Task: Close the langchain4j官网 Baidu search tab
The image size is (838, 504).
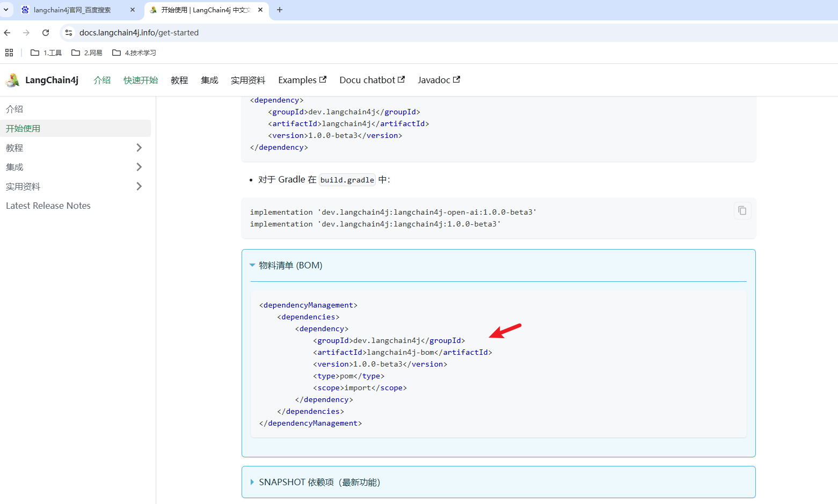Action: click(x=133, y=10)
